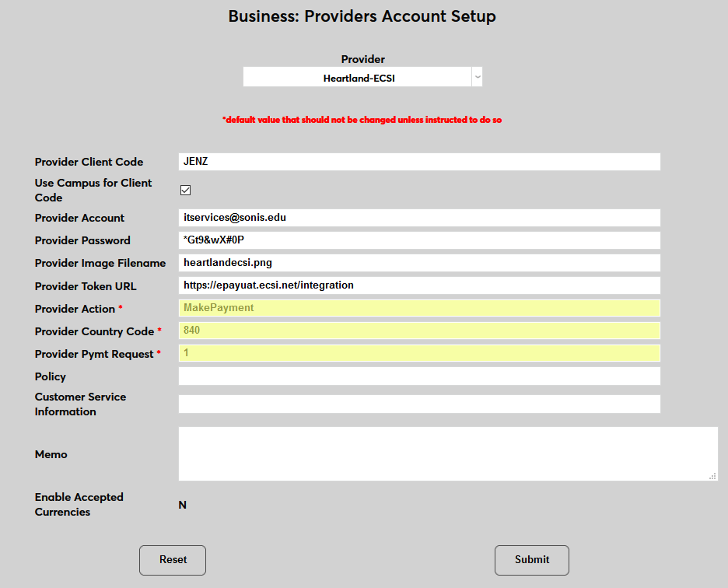
Task: Select the Customer Service Information input
Action: point(419,404)
